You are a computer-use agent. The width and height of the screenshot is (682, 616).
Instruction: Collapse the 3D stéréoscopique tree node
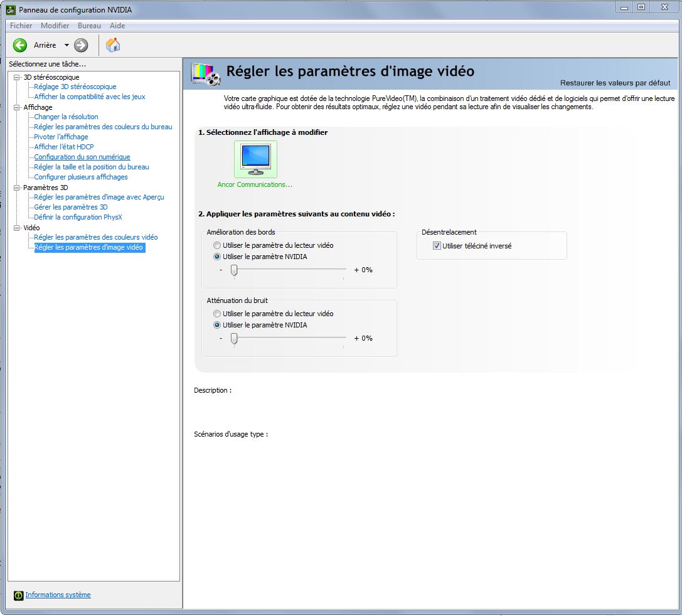pos(17,77)
